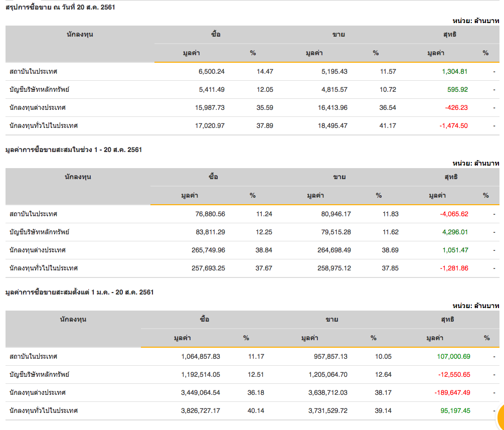Click the นักลงทุน header in the first table
Image resolution: width=504 pixels, height=430 pixels.
tap(80, 35)
